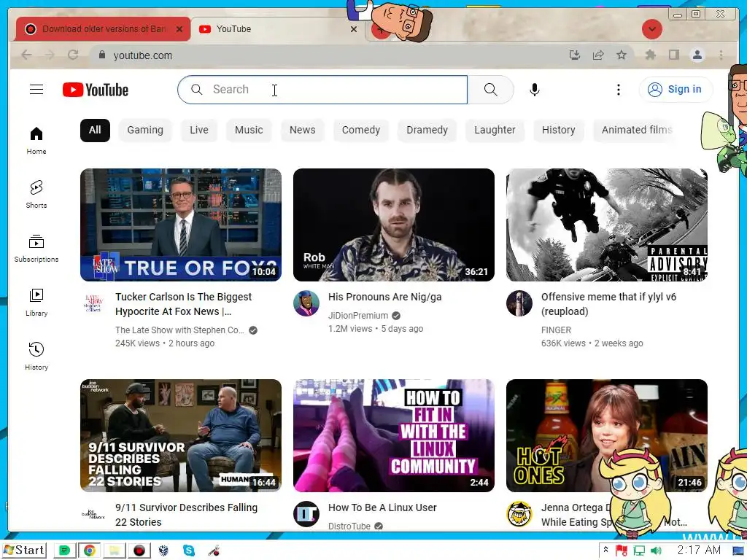
Task: Open JiDionPremium channel avatar
Action: pos(306,303)
